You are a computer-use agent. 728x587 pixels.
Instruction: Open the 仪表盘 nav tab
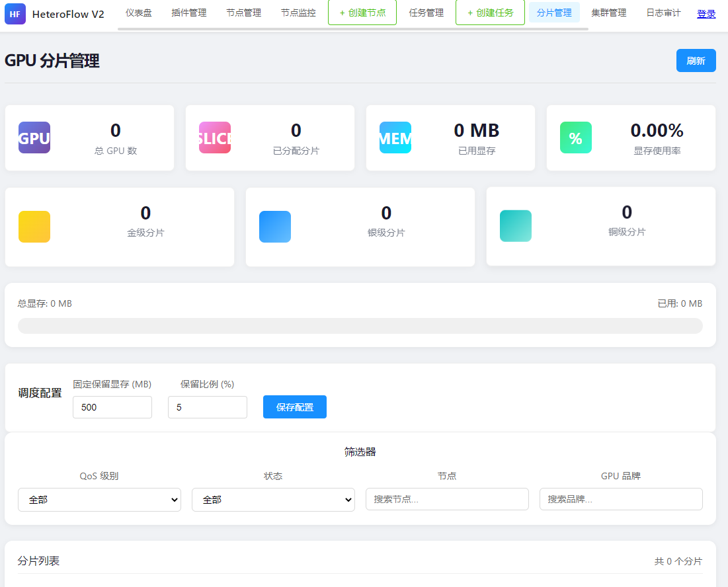(138, 13)
